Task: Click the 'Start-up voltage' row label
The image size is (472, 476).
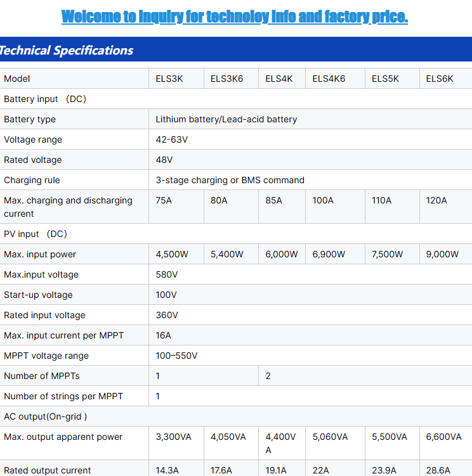Action: coord(38,295)
